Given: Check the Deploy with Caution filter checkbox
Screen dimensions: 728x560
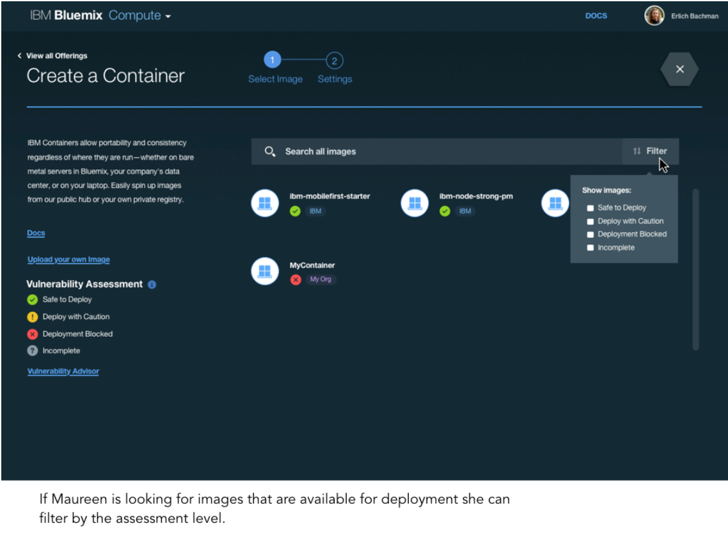Looking at the screenshot, I should point(590,221).
